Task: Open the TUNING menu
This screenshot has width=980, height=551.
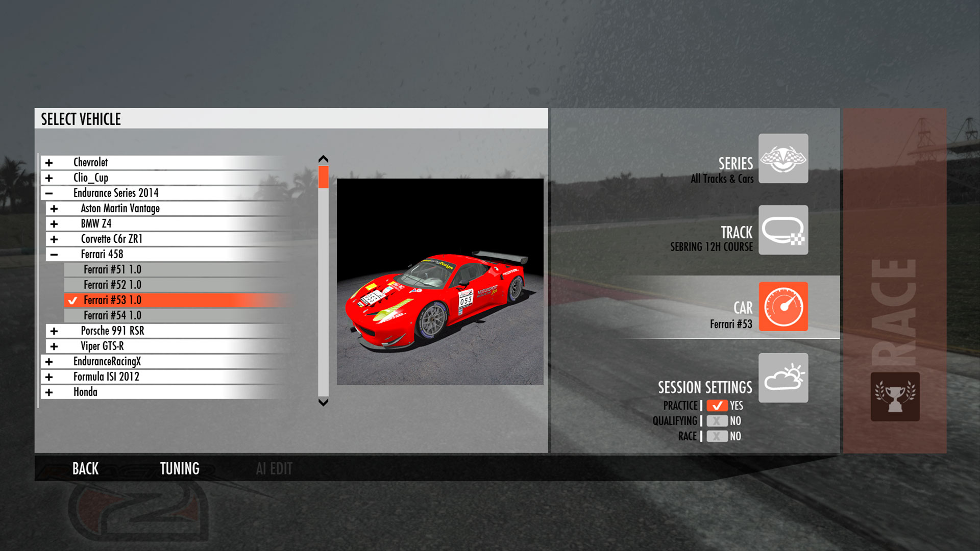Action: coord(180,468)
